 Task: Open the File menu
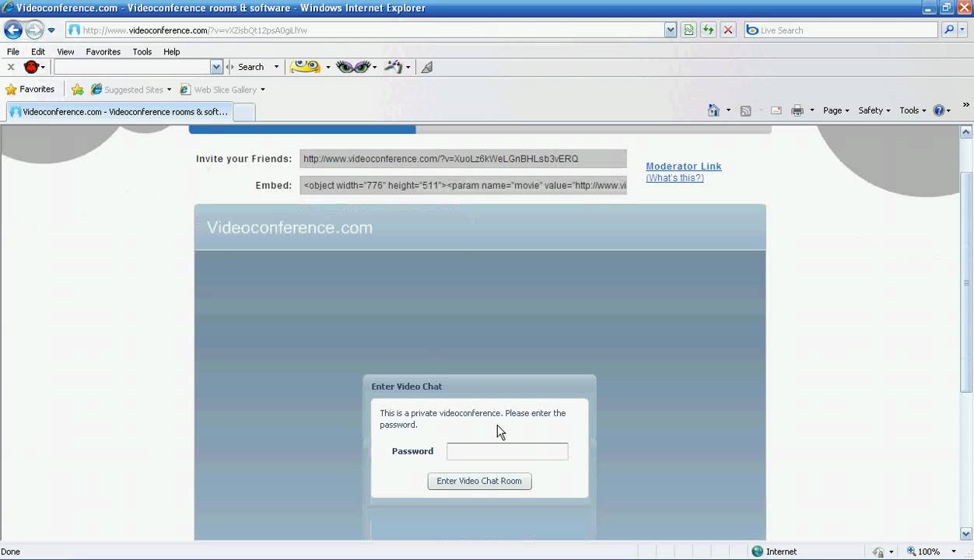13,51
